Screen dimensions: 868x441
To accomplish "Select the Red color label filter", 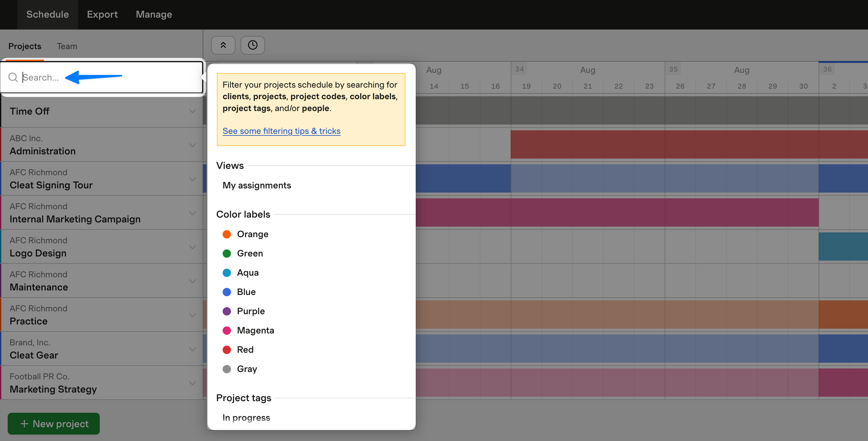I will (x=245, y=349).
